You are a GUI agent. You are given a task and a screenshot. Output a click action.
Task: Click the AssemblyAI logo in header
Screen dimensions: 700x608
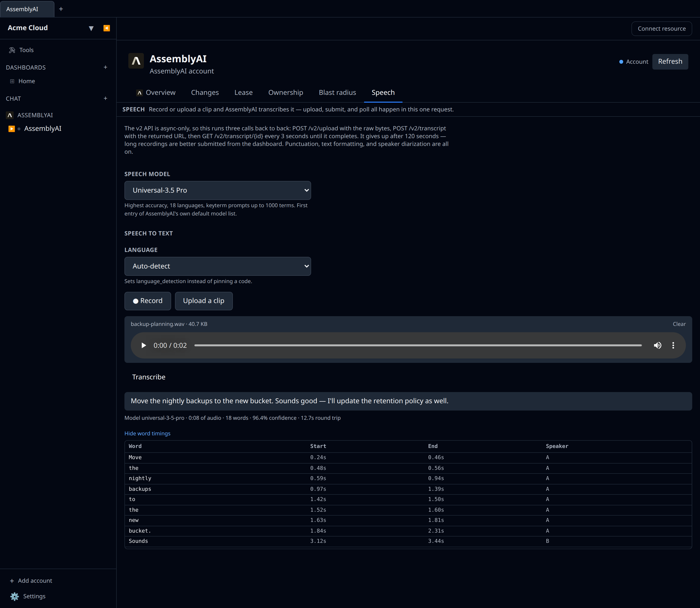(x=136, y=61)
